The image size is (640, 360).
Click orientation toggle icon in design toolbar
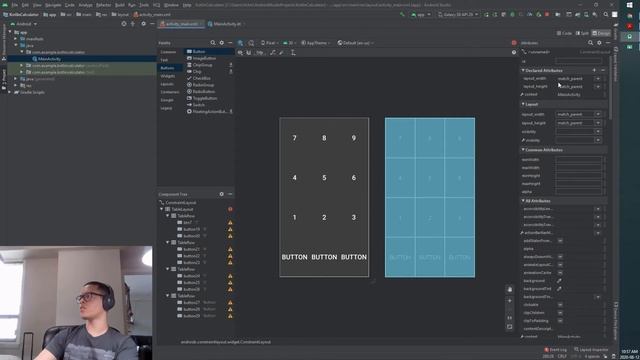point(251,42)
